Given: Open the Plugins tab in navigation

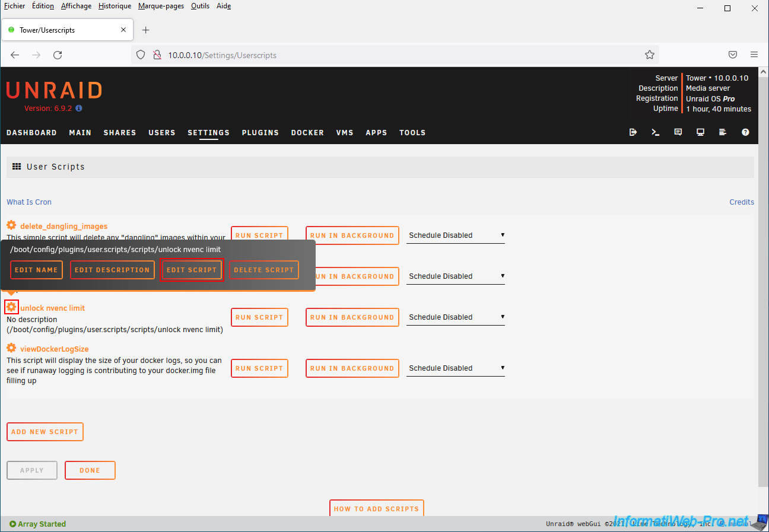Looking at the screenshot, I should 260,133.
